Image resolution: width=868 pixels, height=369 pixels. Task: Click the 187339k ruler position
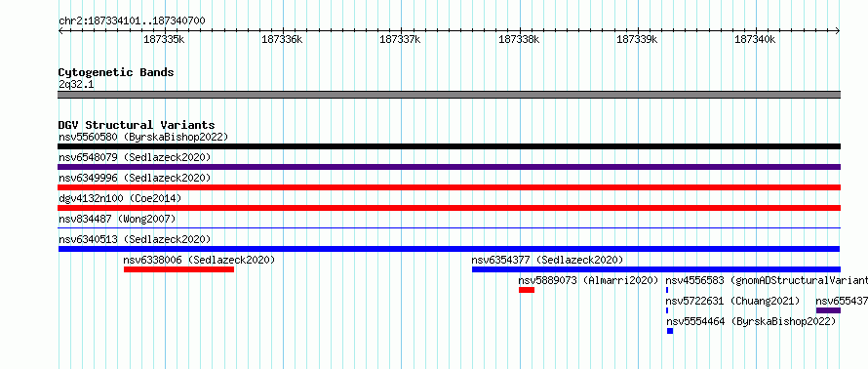[x=637, y=39]
